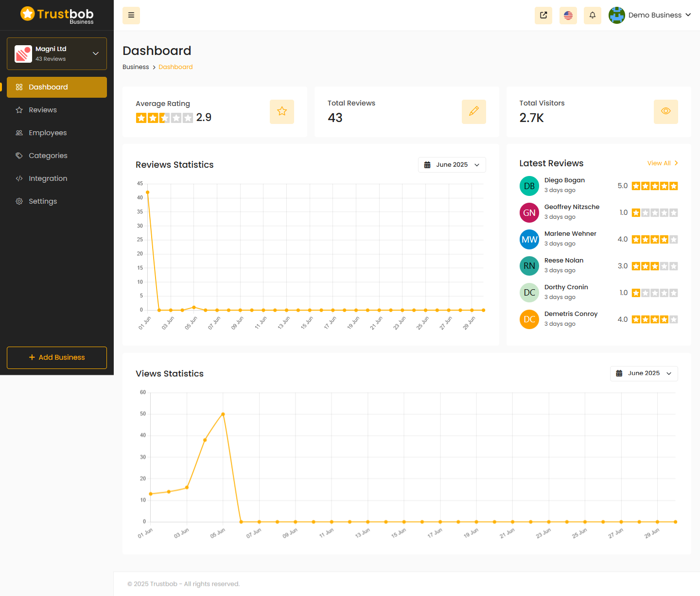This screenshot has height=596, width=700.
Task: Open Employees in the sidebar
Action: coord(48,133)
